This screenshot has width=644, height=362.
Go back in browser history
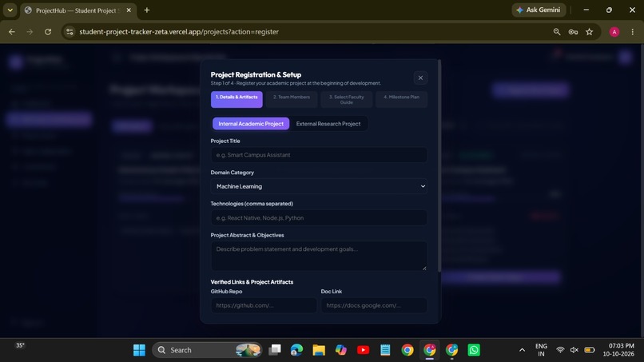(12, 32)
